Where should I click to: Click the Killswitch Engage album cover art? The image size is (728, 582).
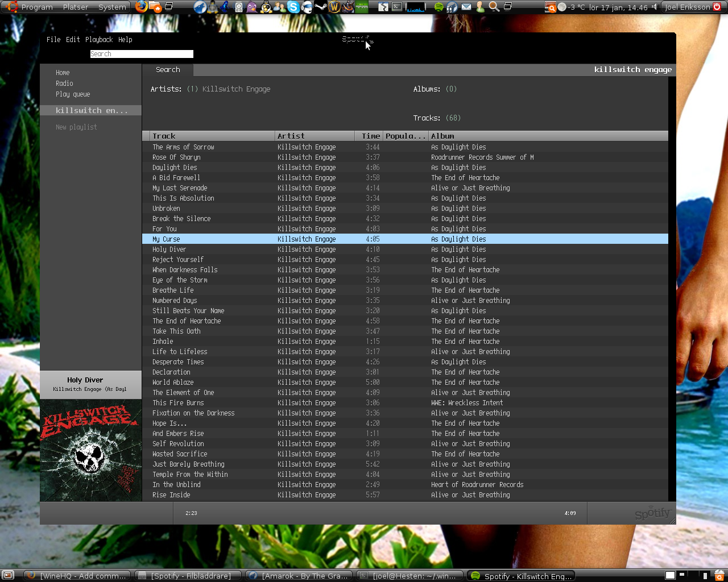point(91,450)
